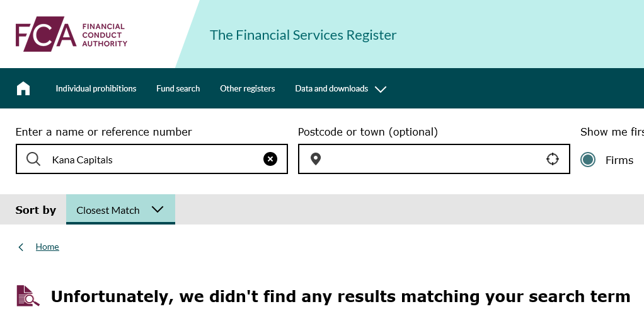Click the no-results document search icon
The width and height of the screenshot is (644, 321).
tap(28, 296)
